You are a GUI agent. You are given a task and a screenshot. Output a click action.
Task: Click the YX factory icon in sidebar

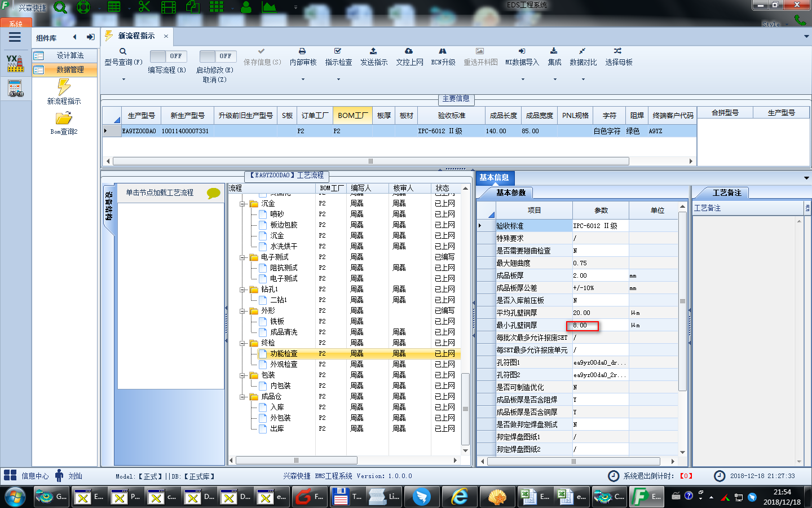[15, 63]
